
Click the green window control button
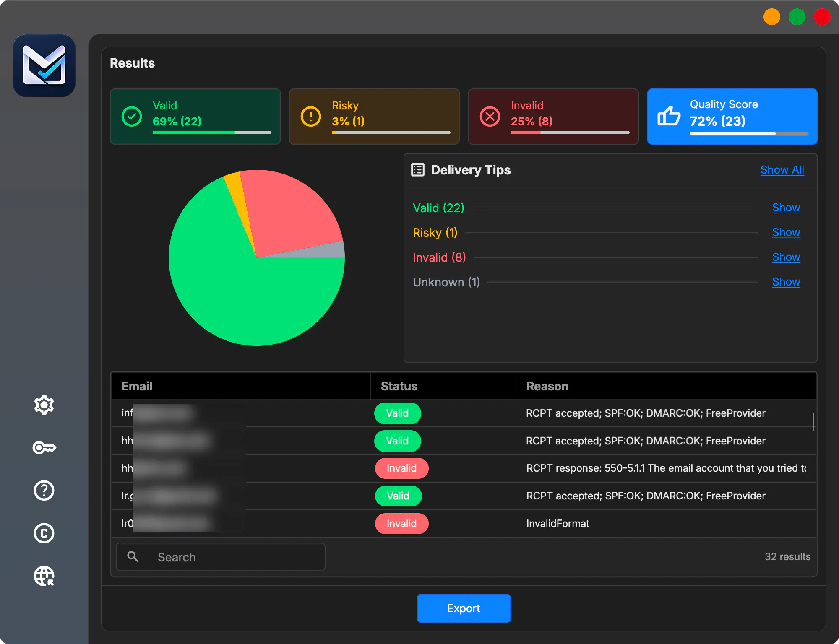coord(797,17)
